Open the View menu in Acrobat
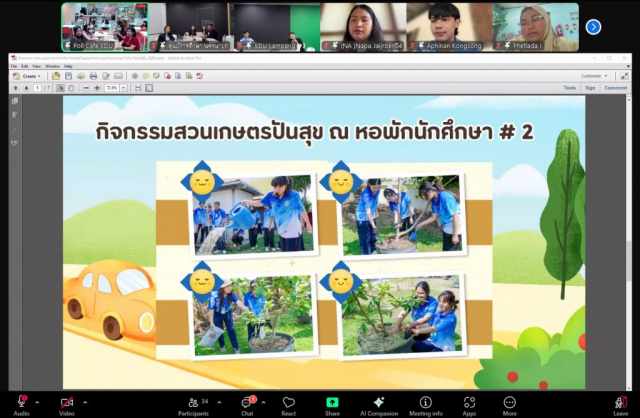Screen dimensions: 640x418 click(x=38, y=66)
